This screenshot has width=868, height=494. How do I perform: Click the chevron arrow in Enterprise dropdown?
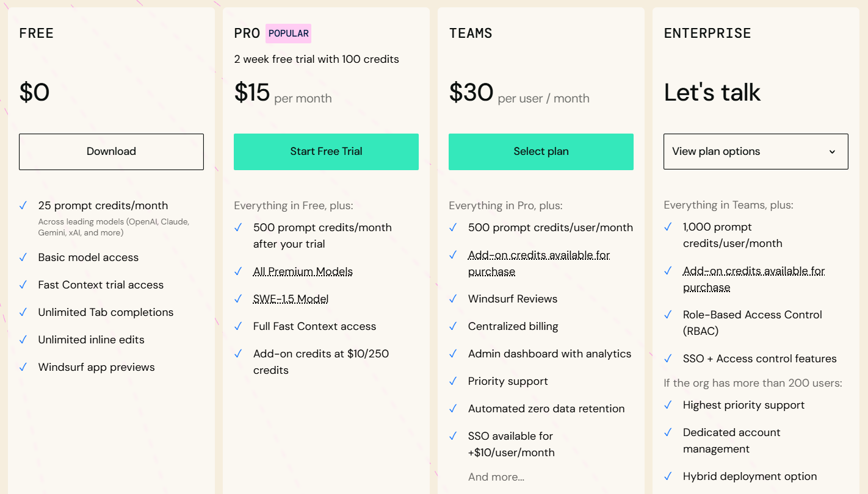(x=832, y=152)
